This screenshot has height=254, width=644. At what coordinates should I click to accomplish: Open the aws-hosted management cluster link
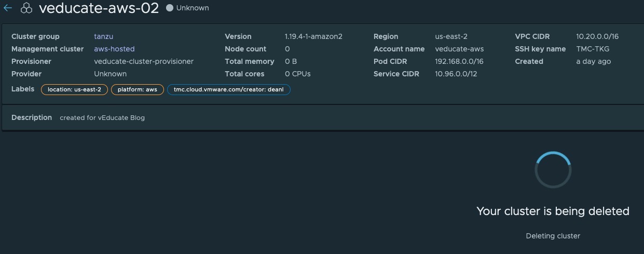pyautogui.click(x=114, y=49)
